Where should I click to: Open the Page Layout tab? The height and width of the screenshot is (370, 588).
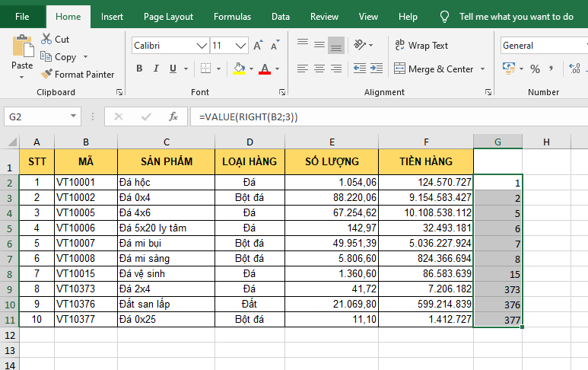(x=168, y=16)
